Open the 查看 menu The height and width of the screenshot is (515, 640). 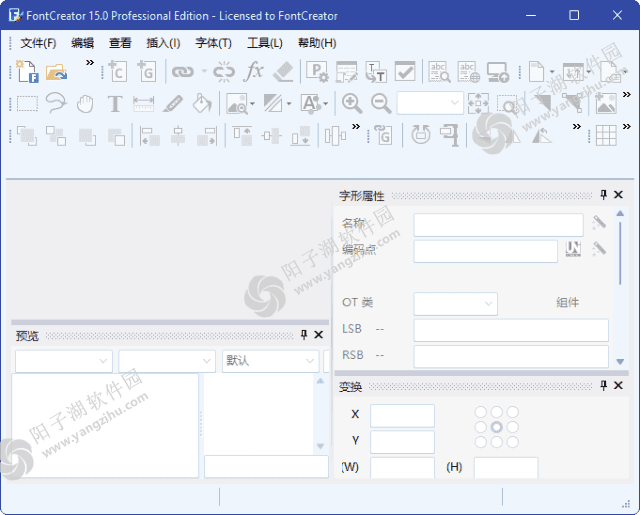coord(120,43)
